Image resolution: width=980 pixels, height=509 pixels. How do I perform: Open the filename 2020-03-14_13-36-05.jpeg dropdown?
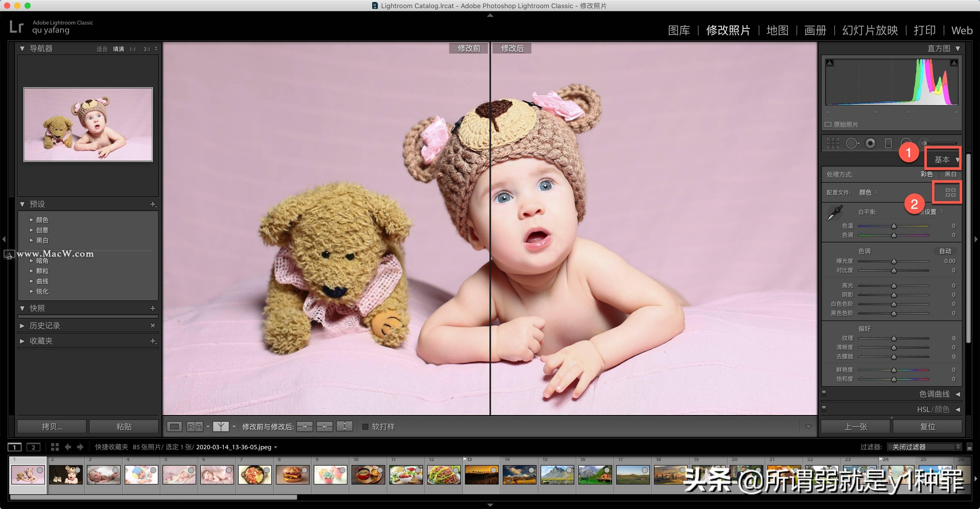pos(237,447)
